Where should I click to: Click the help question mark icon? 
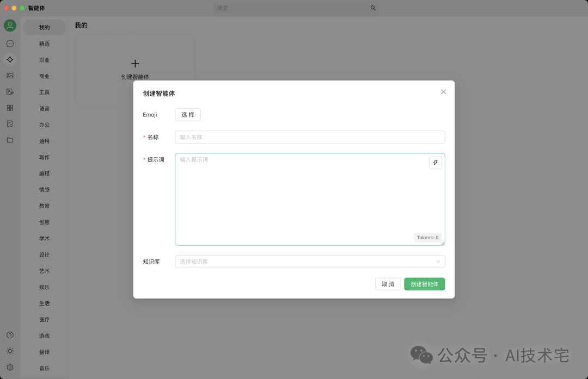[10, 335]
